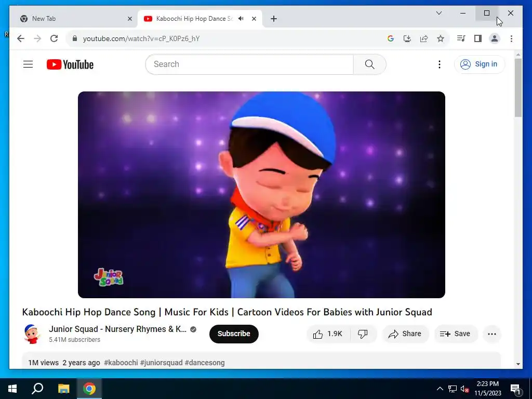
Task: Close the New Tab tab
Action: (129, 19)
